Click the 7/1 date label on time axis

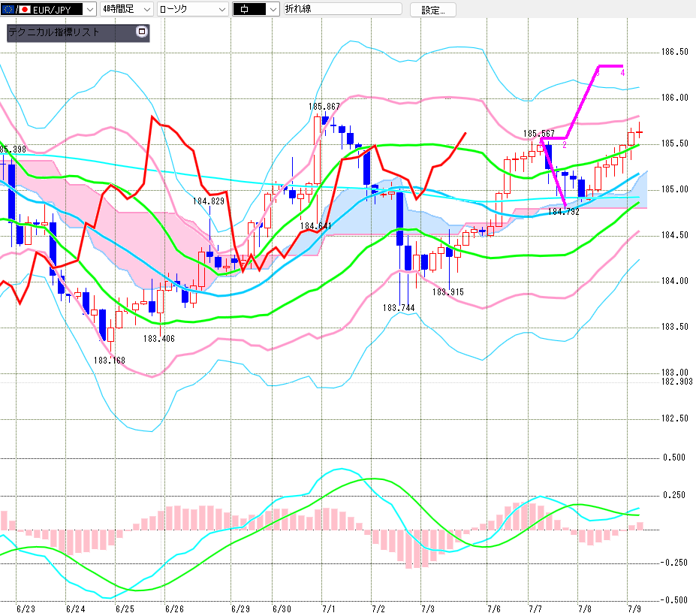click(328, 608)
